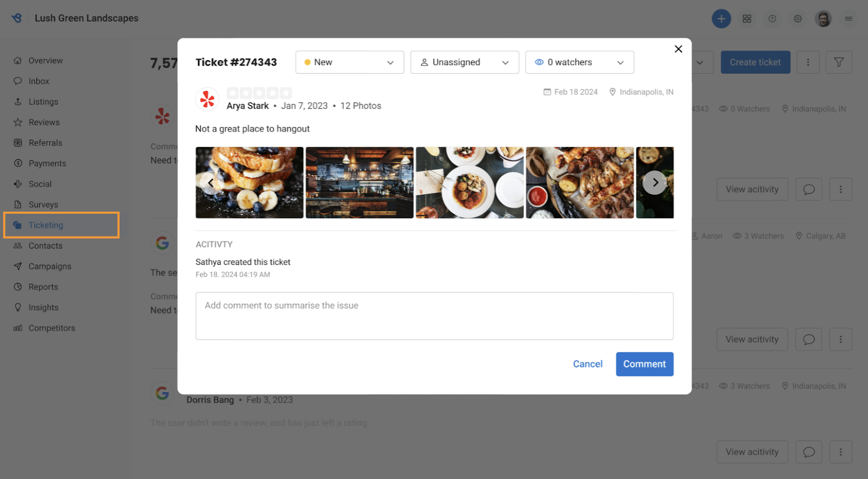The width and height of the screenshot is (868, 479).
Task: Click View acitivity on Calgary ticket
Action: click(752, 340)
